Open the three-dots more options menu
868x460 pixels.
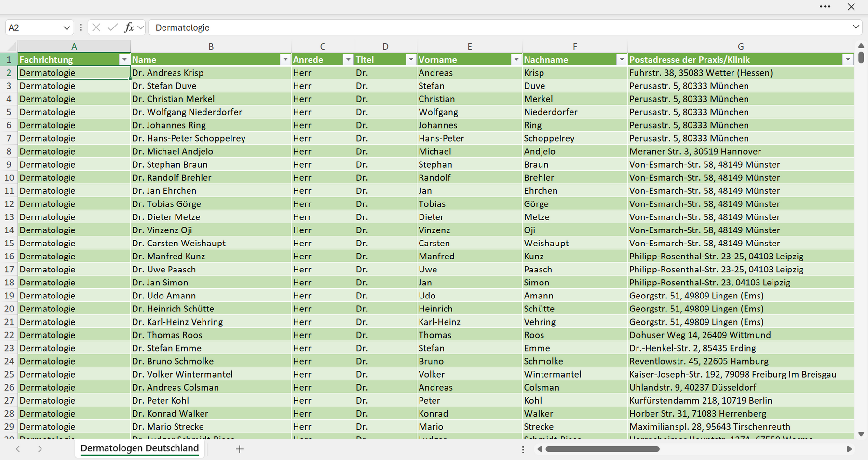click(825, 7)
